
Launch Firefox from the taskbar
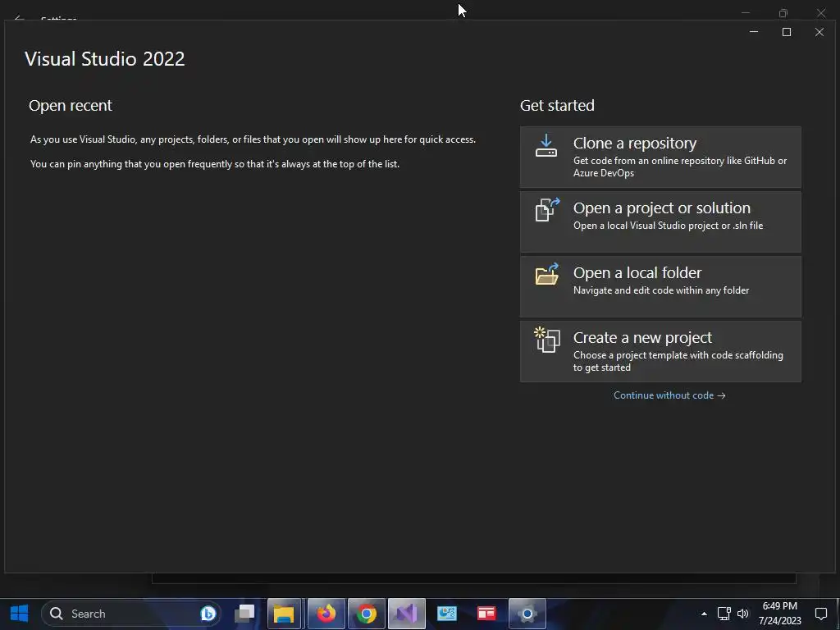pos(326,614)
